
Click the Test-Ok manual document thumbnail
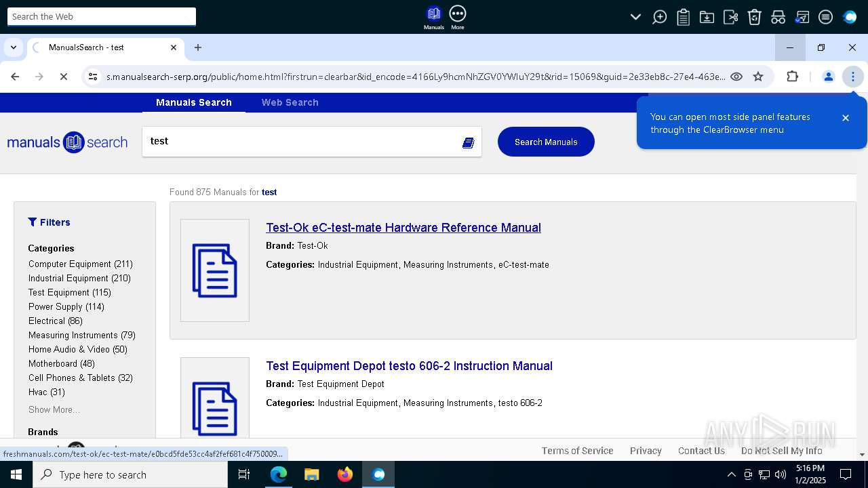click(x=215, y=270)
